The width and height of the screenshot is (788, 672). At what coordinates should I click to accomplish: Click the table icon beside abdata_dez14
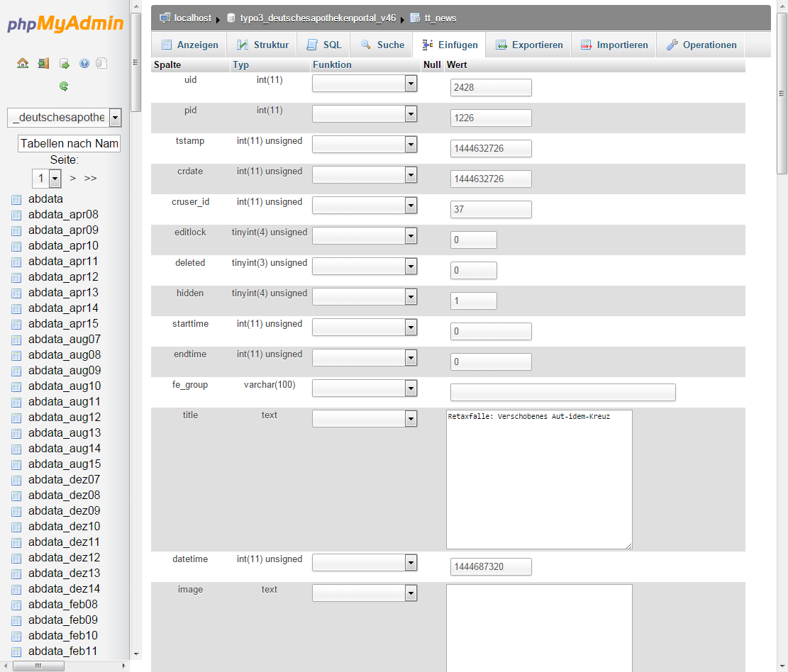(x=16, y=589)
